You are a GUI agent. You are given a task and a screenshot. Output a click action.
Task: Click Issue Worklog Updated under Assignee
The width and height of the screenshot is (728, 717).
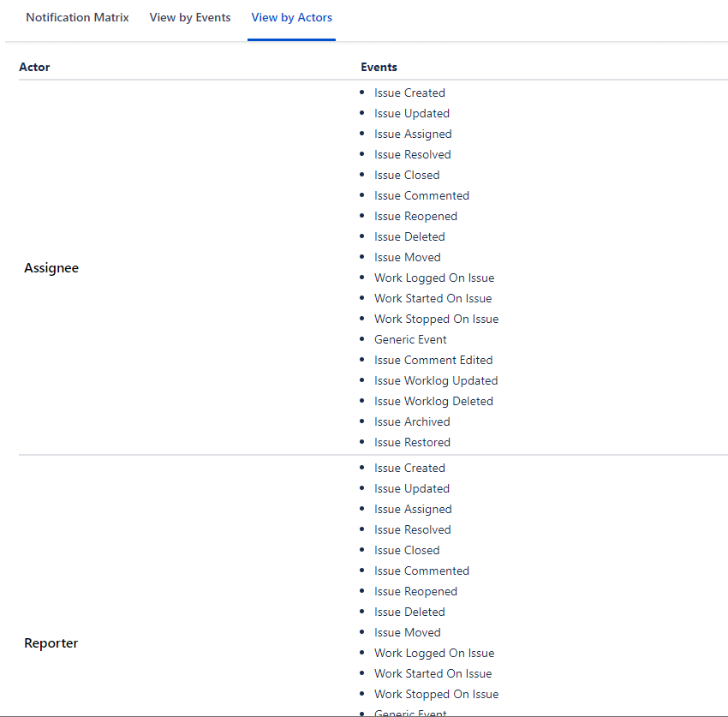click(x=436, y=381)
